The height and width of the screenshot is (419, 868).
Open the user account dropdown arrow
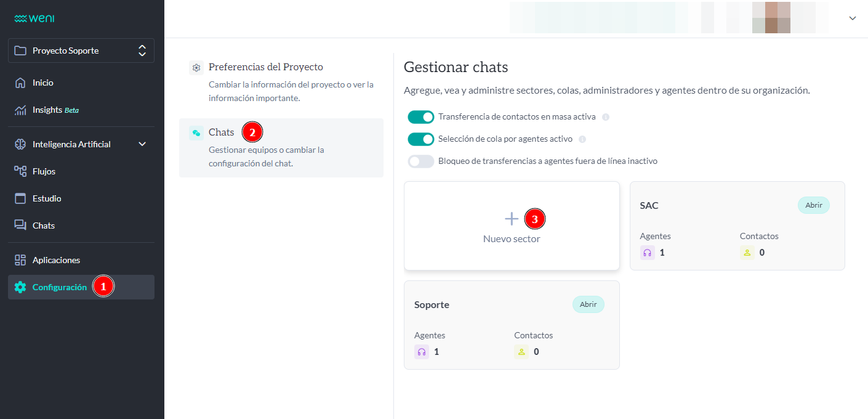pyautogui.click(x=853, y=18)
